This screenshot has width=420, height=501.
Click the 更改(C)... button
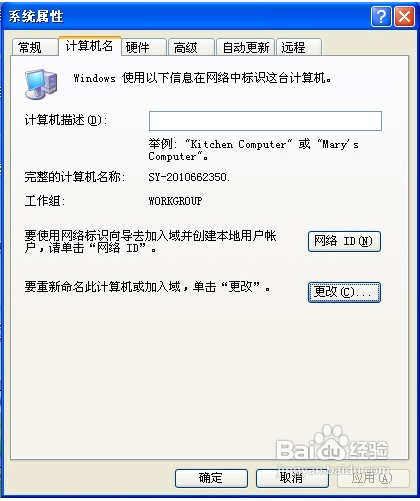tap(344, 292)
